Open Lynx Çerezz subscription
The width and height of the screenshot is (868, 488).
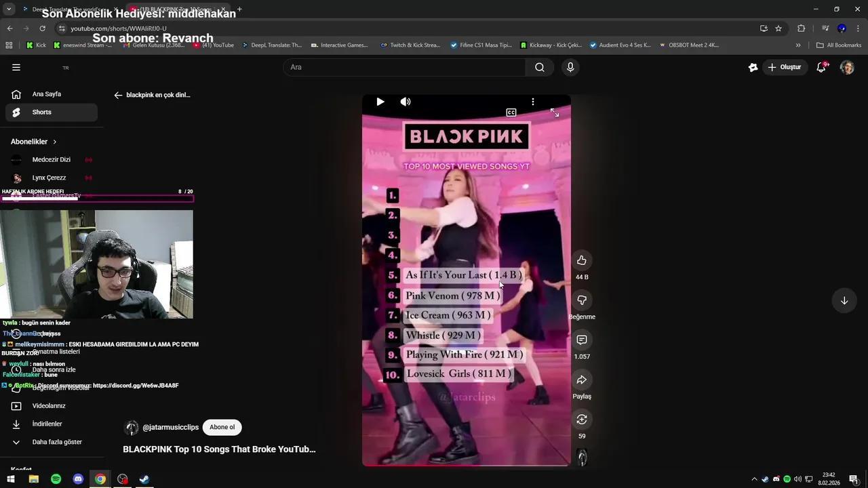click(x=52, y=178)
